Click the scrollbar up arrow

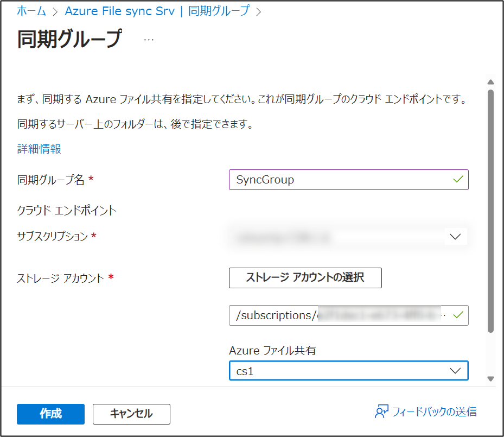(490, 81)
